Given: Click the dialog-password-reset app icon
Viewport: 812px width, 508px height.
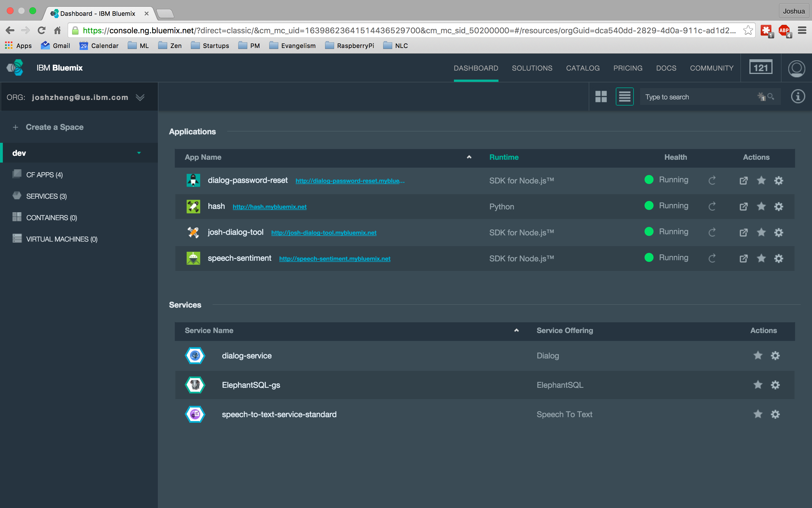Looking at the screenshot, I should (x=193, y=180).
